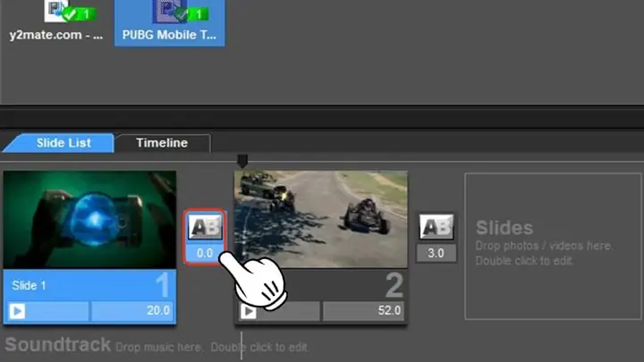This screenshot has height=362, width=644.
Task: Click the Soundtrack drop area
Action: pos(156,345)
